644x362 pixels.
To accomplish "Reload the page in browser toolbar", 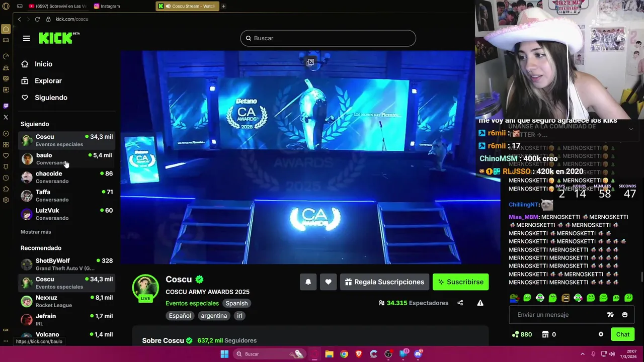I will click(37, 19).
